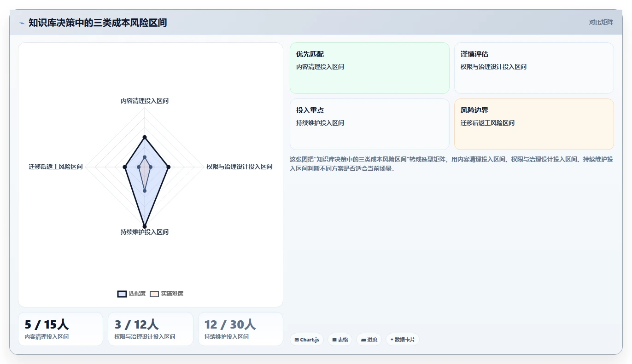632x364 pixels.
Task: Select the 12 / 30人 stat card
Action: pos(240,329)
